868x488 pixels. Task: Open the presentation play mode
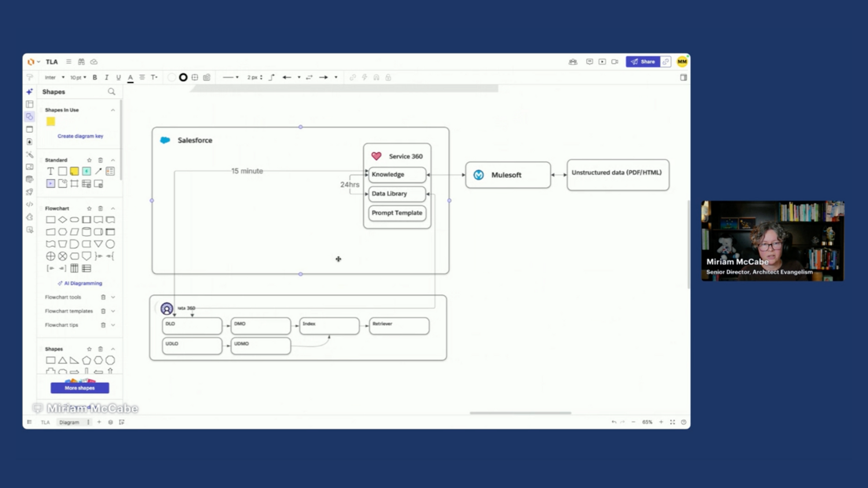click(x=602, y=61)
